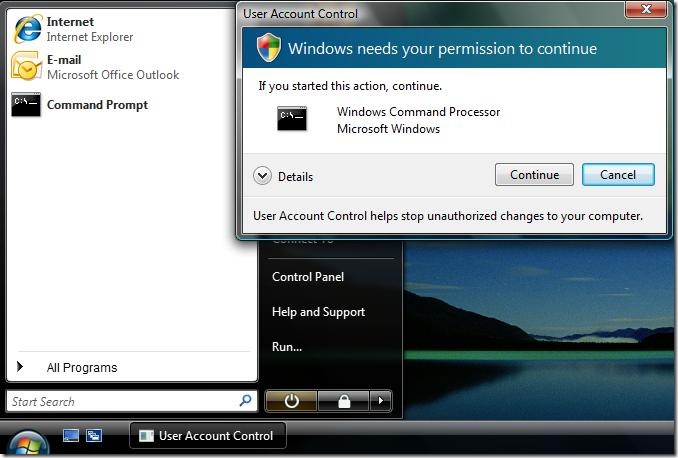The width and height of the screenshot is (678, 458).
Task: Open shutdown options arrow next to lock
Action: 381,401
